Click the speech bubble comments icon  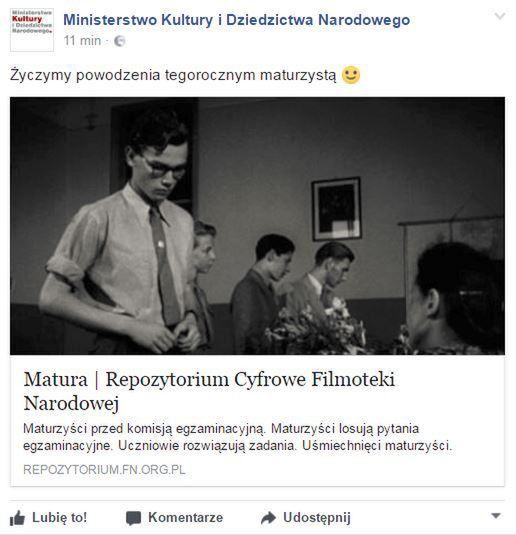(133, 518)
